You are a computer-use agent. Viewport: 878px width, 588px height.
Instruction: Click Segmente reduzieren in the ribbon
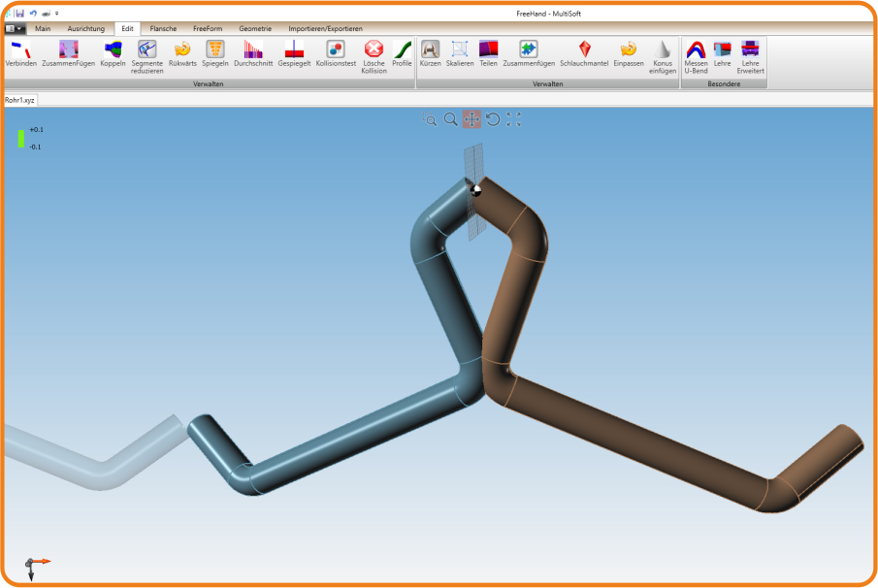click(147, 50)
